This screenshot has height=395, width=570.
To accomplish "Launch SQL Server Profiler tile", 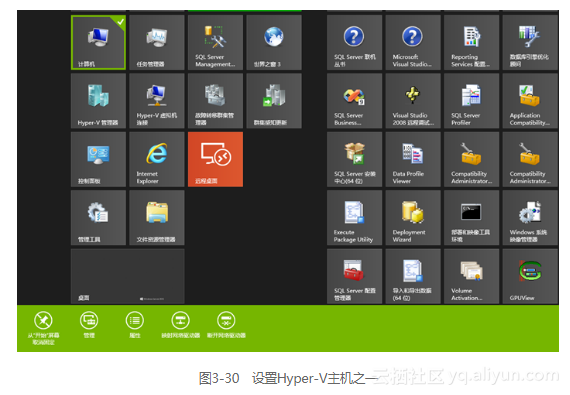I will pyautogui.click(x=471, y=101).
